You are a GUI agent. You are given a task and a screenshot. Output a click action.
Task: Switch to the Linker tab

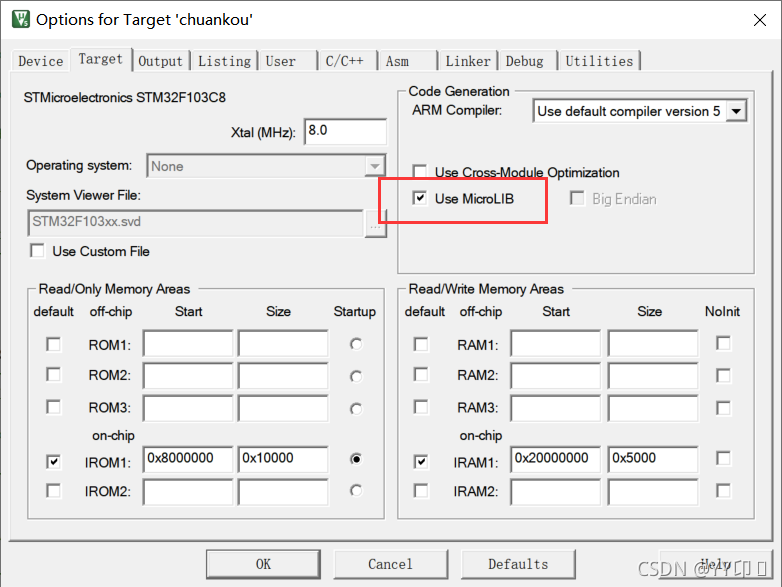click(x=468, y=61)
